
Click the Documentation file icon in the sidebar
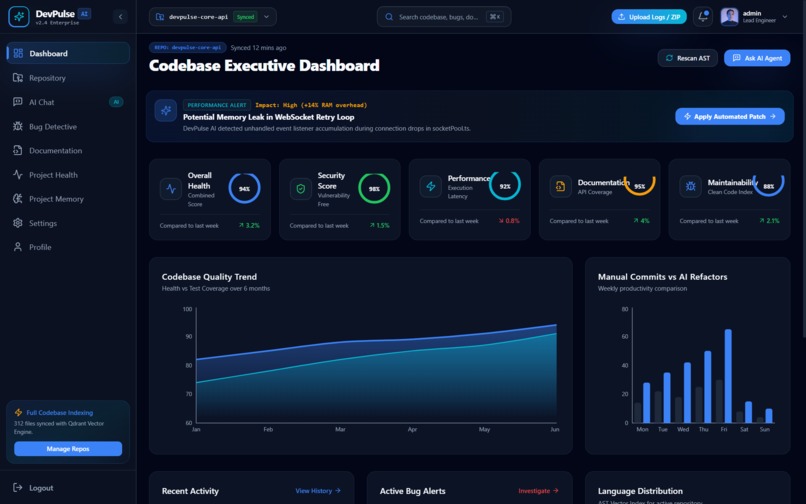[18, 150]
